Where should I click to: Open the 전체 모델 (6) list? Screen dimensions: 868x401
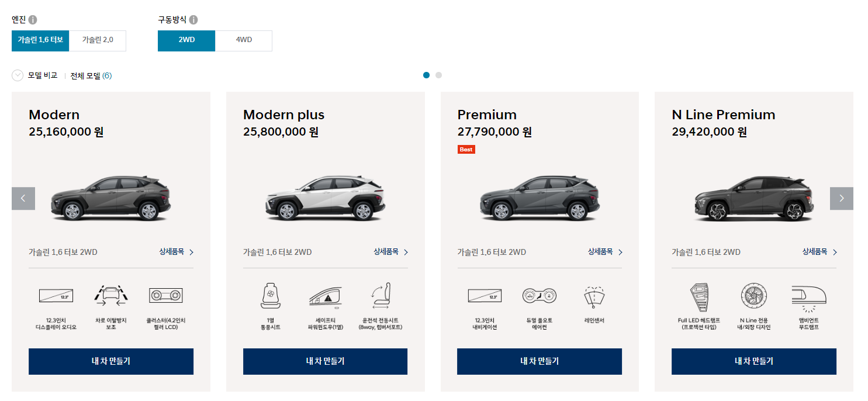point(91,75)
